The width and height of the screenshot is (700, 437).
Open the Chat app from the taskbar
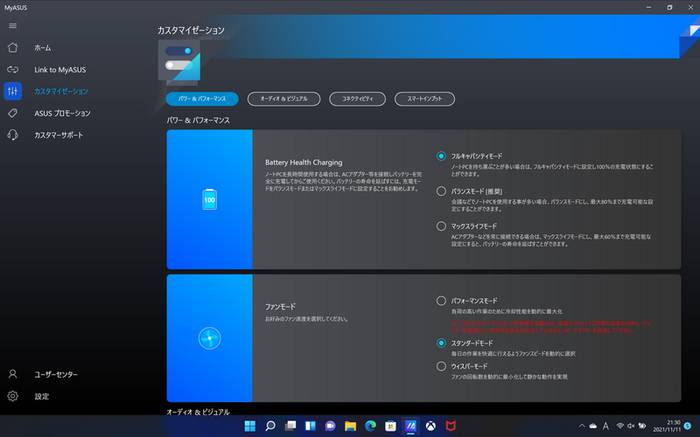coord(330,426)
